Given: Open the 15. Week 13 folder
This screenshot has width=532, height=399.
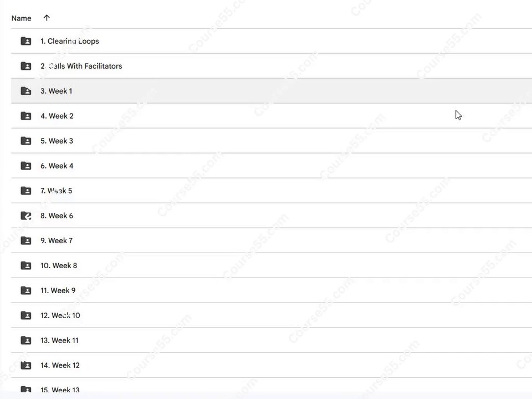Looking at the screenshot, I should (60, 390).
